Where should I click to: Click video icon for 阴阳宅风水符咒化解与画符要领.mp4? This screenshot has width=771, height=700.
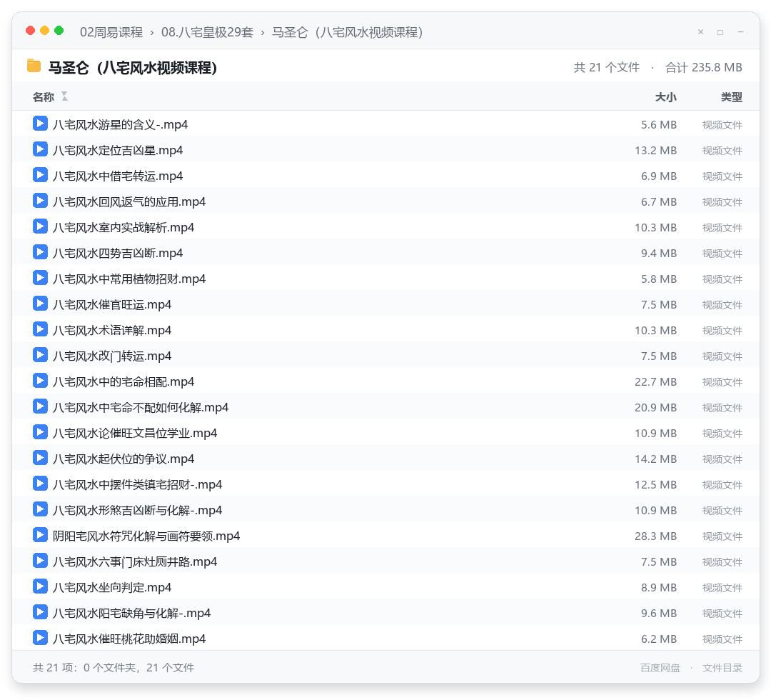point(40,535)
